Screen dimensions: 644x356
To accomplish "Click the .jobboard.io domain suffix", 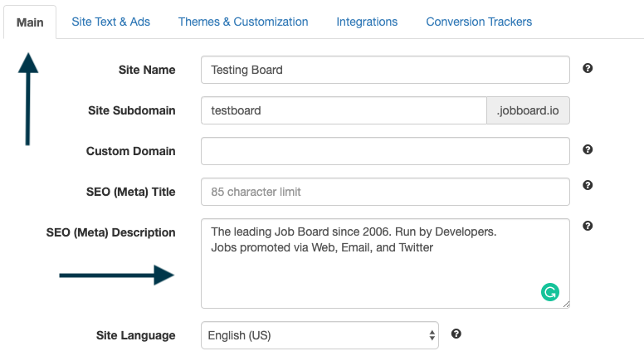I will (x=528, y=110).
